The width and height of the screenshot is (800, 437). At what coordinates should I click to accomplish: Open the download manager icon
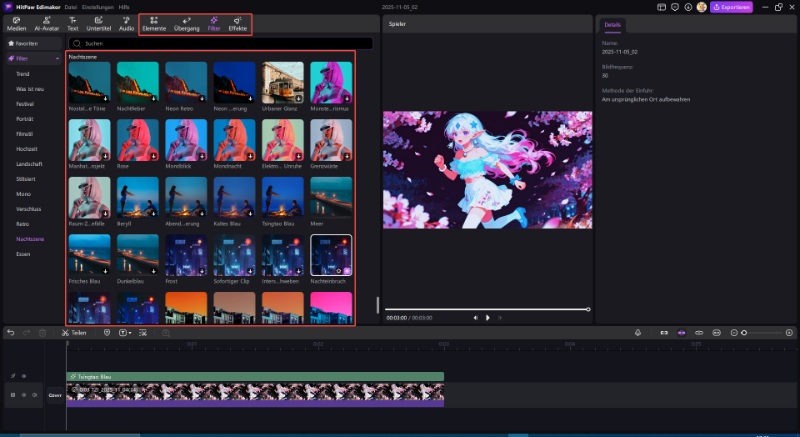(688, 7)
